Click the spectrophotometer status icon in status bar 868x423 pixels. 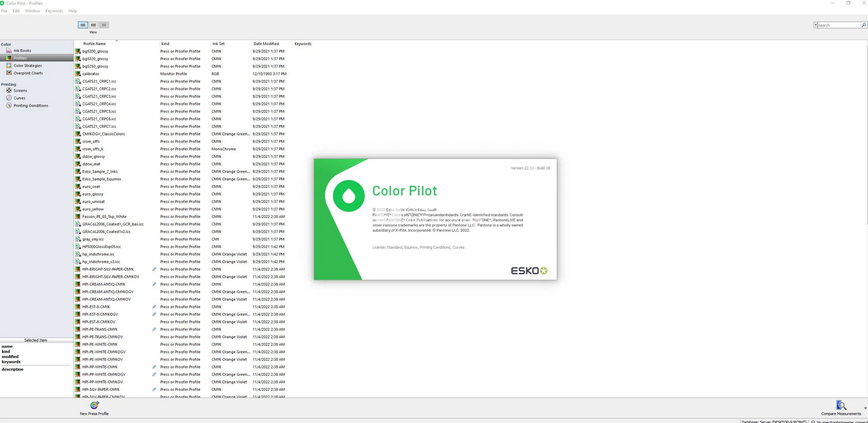pyautogui.click(x=813, y=422)
